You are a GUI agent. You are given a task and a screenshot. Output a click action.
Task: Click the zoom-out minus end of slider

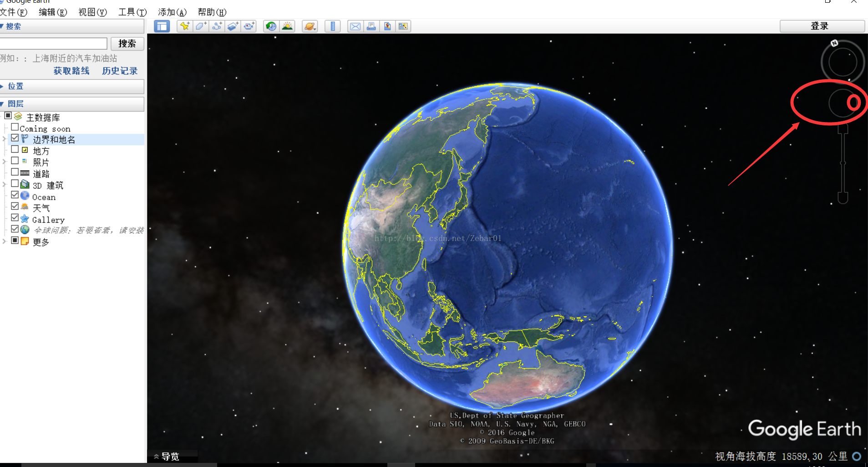pyautogui.click(x=843, y=198)
